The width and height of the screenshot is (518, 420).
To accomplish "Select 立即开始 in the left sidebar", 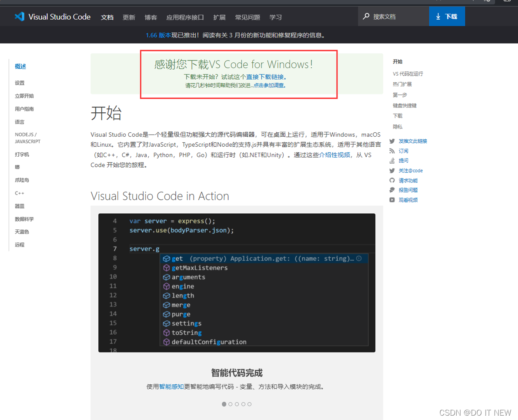I will pos(24,96).
